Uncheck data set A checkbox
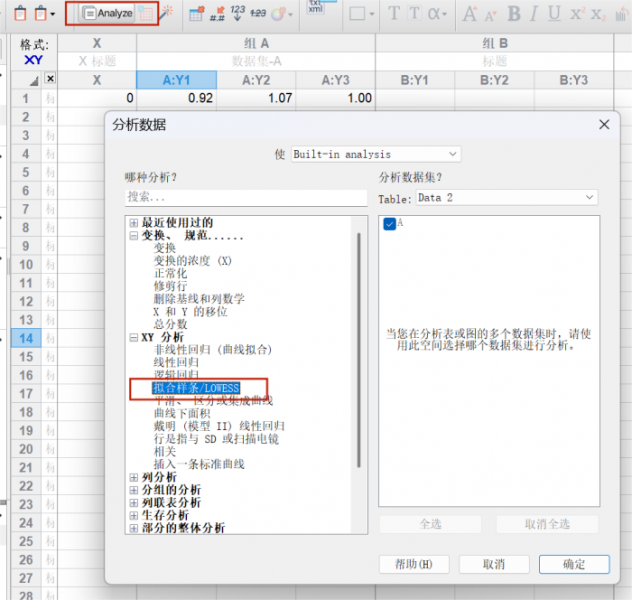The width and height of the screenshot is (632, 600). pyautogui.click(x=389, y=224)
